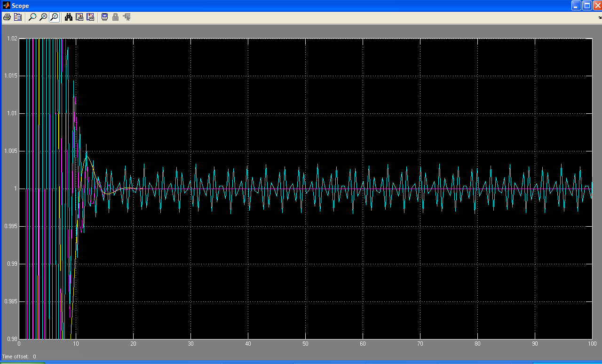Maximize the Scope window
This screenshot has width=602, height=364.
[587, 6]
